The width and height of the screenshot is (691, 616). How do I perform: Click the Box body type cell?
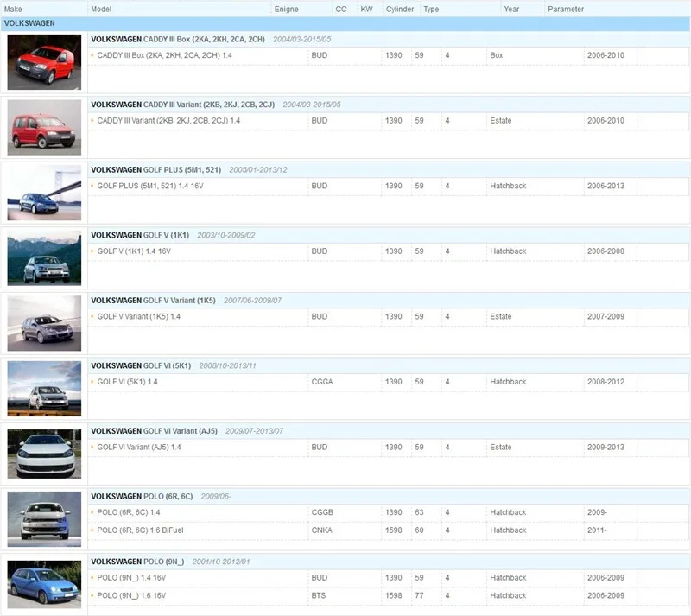(496, 55)
